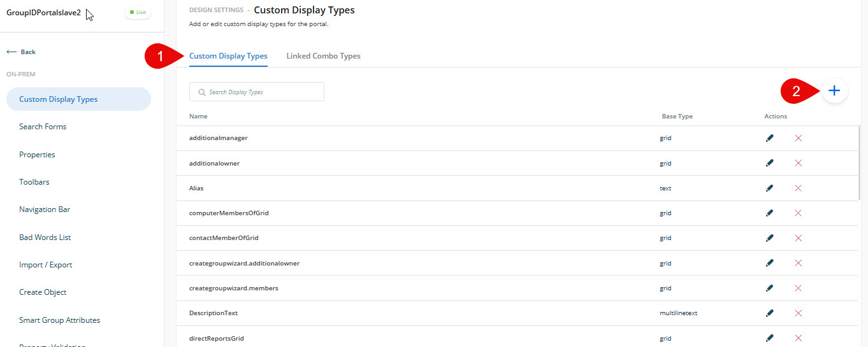Edit the Alias display type
This screenshot has height=347, width=868.
coord(769,188)
